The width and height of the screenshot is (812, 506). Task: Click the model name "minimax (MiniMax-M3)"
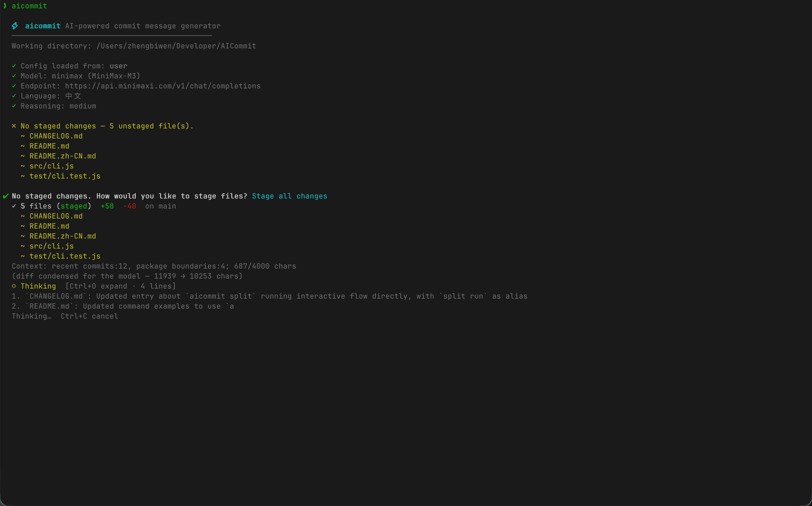96,76
